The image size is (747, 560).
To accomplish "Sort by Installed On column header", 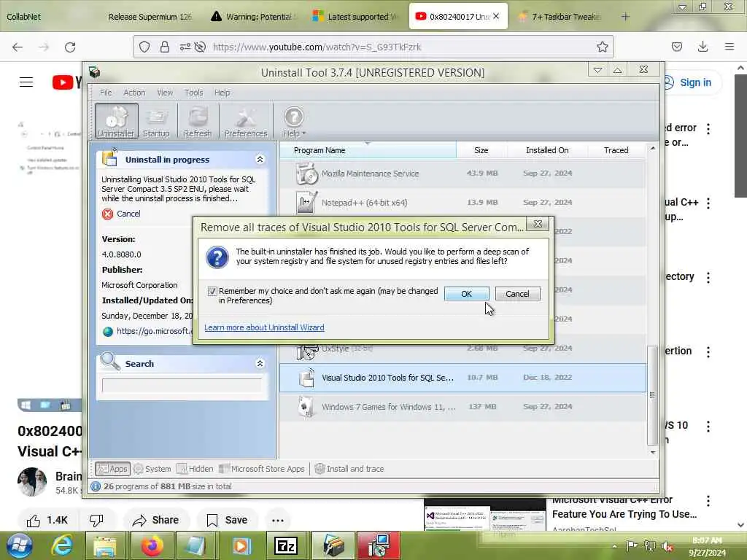I will (x=547, y=150).
